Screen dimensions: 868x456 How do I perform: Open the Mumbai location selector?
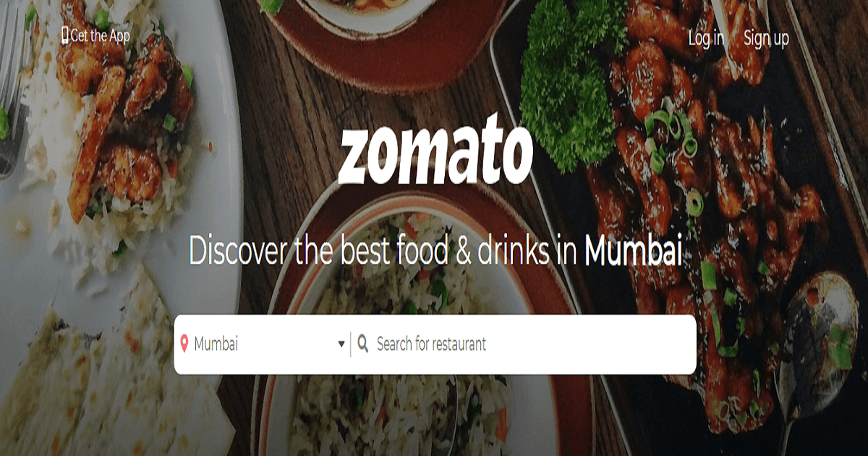[262, 345]
